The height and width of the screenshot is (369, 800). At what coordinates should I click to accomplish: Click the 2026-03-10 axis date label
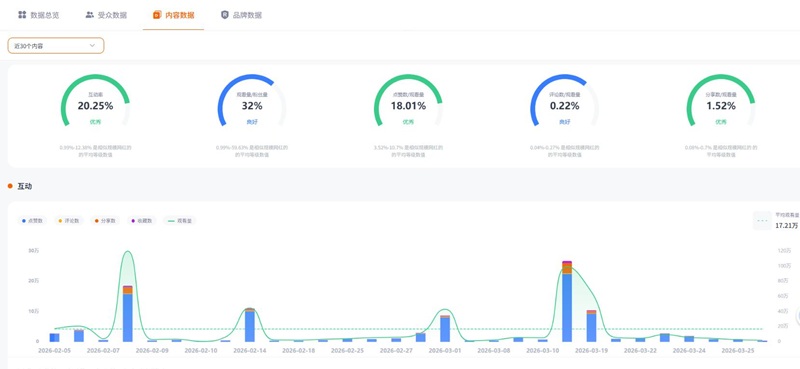pos(543,351)
